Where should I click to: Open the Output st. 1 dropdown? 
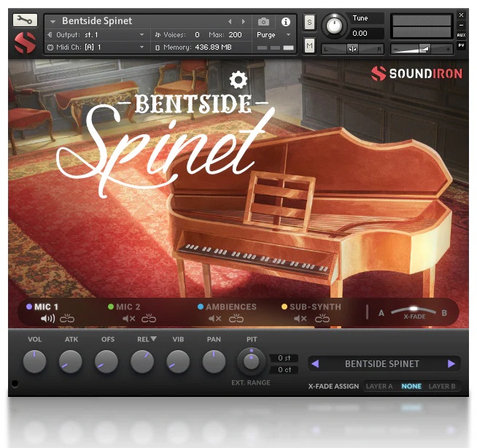click(x=97, y=35)
